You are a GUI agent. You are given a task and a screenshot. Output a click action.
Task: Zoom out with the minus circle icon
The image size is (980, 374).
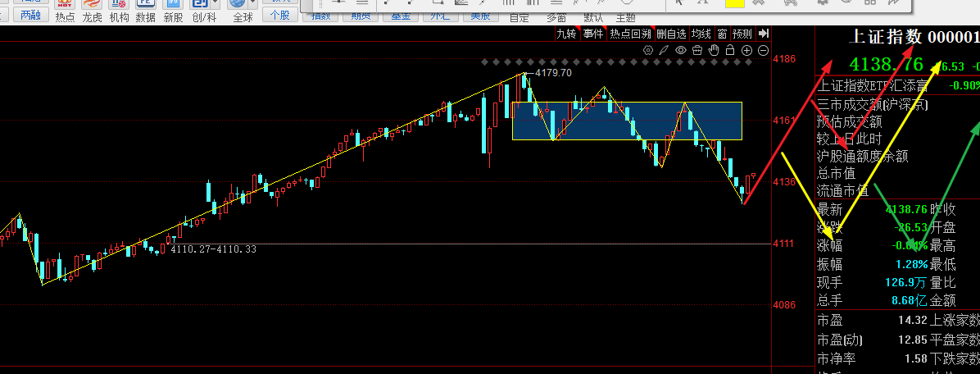pyautogui.click(x=763, y=51)
